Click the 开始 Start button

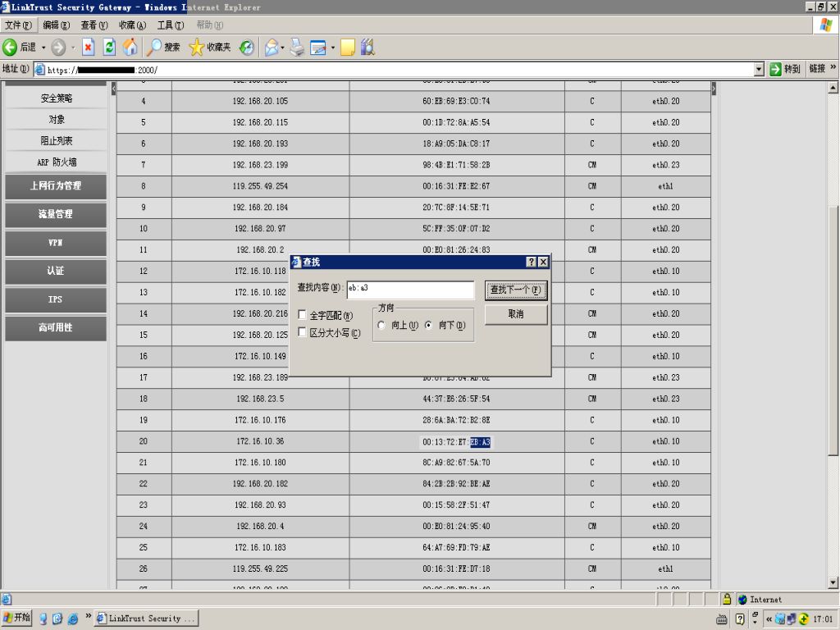(x=16, y=618)
